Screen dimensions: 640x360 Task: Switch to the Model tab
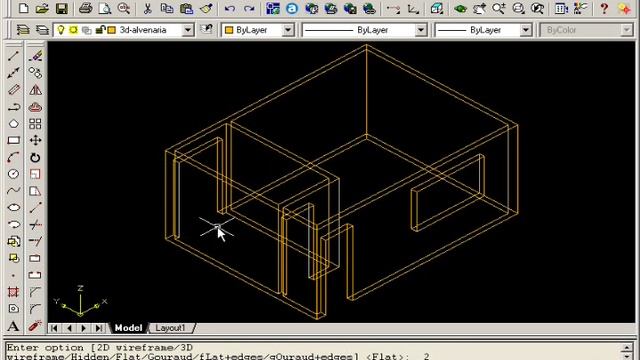(128, 328)
